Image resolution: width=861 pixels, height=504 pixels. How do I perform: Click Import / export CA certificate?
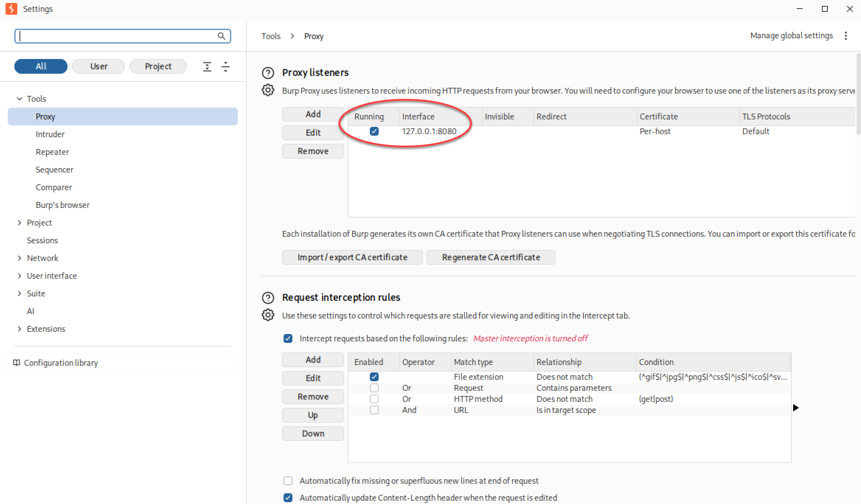pyautogui.click(x=353, y=257)
